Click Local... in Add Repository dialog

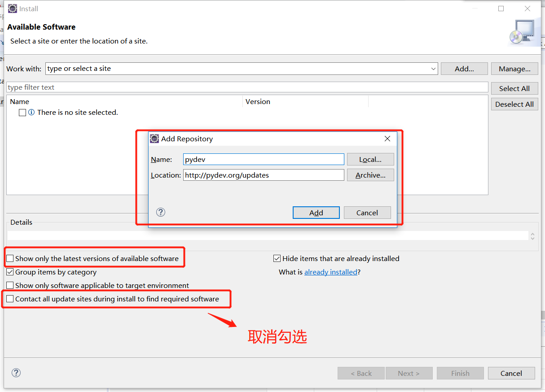coord(370,159)
